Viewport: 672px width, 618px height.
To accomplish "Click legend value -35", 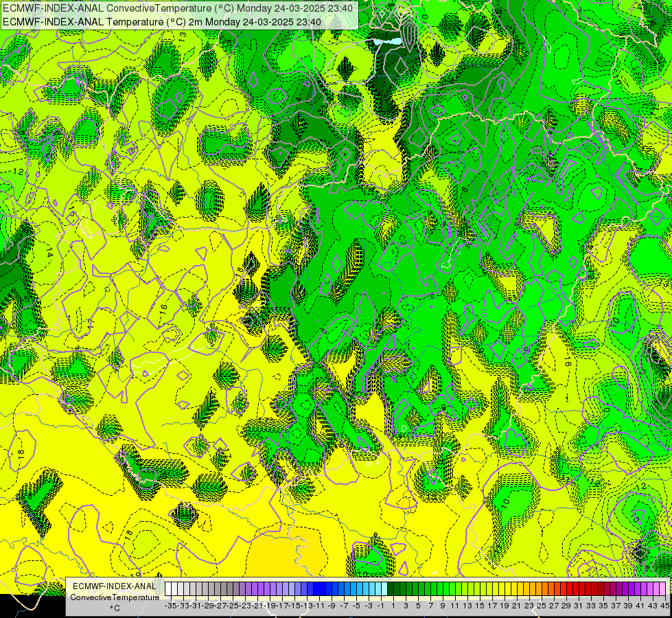I will coord(171,606).
